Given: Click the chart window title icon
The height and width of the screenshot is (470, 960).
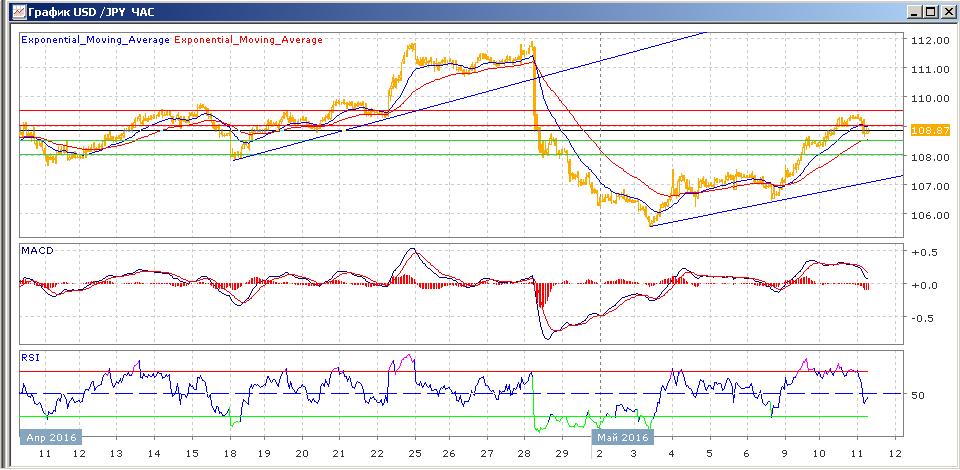Looking at the screenshot, I should 20,11.
